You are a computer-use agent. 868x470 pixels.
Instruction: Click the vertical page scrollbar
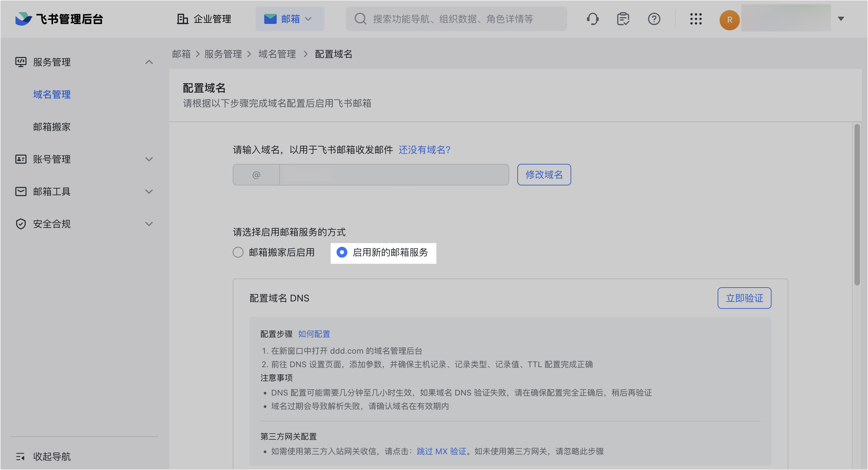pos(857,205)
